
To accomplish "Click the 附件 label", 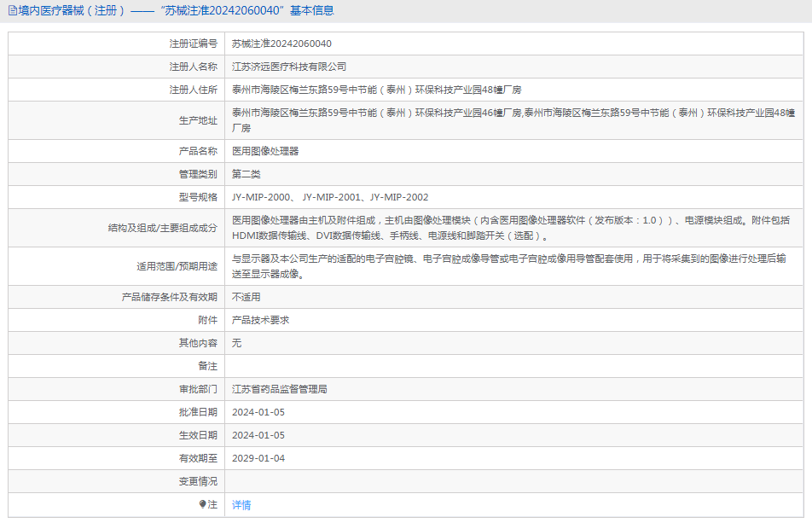I will click(207, 320).
